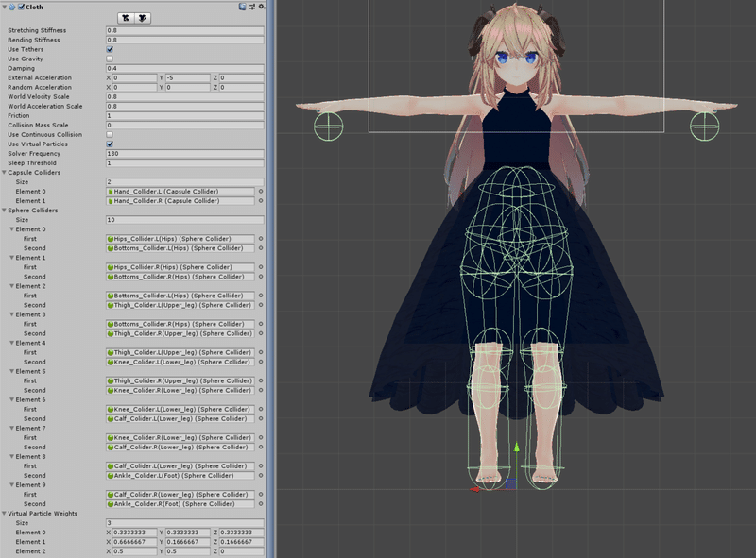Click the Cloth component icon in the header
756x558 pixels.
[12, 7]
